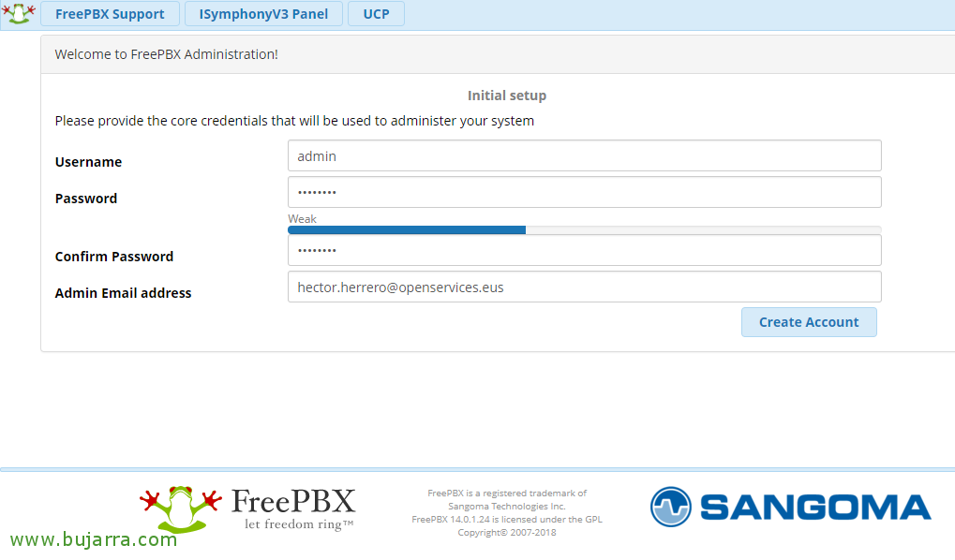Click the FreePBX frog icon in top bar
The image size is (955, 560).
18,13
